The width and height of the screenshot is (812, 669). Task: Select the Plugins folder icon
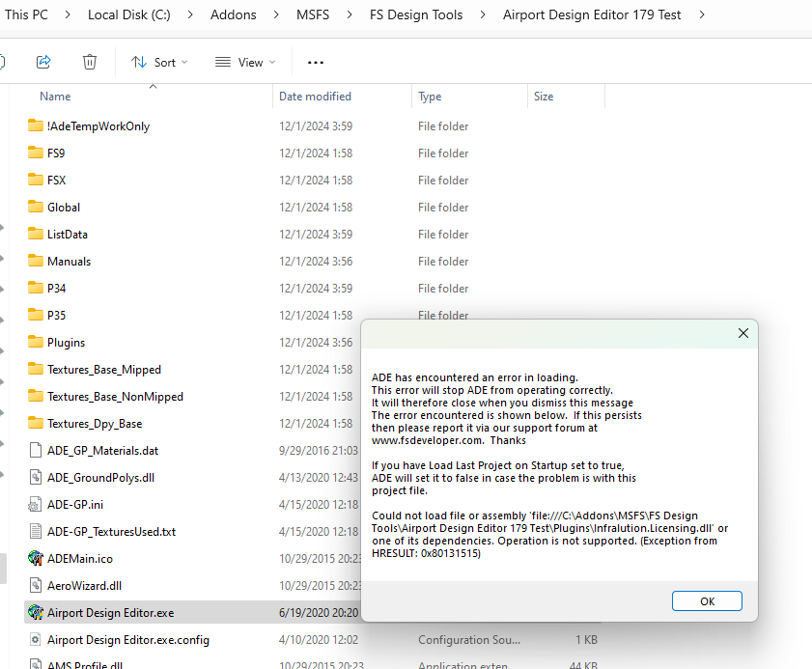(35, 343)
